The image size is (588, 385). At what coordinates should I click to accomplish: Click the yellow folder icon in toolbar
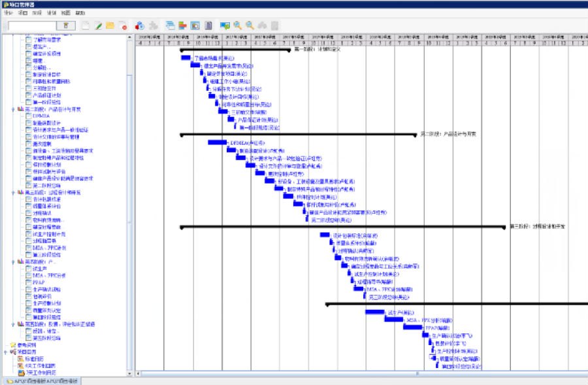click(110, 25)
